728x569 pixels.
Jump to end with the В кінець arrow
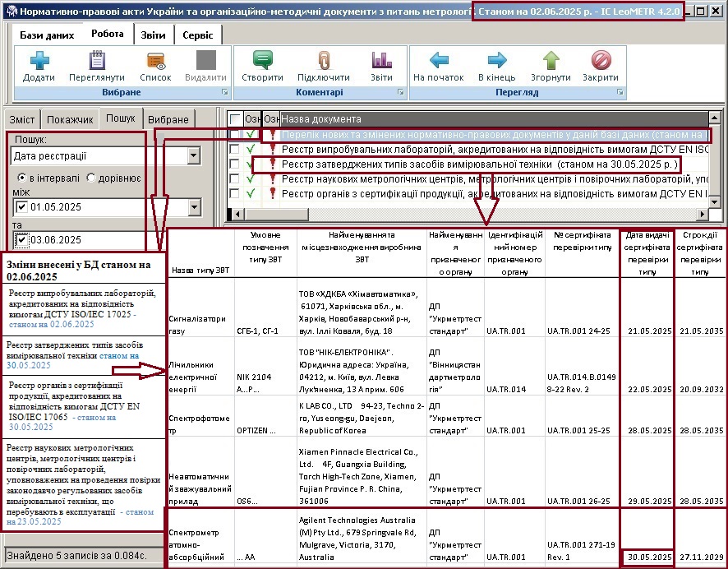(x=497, y=61)
